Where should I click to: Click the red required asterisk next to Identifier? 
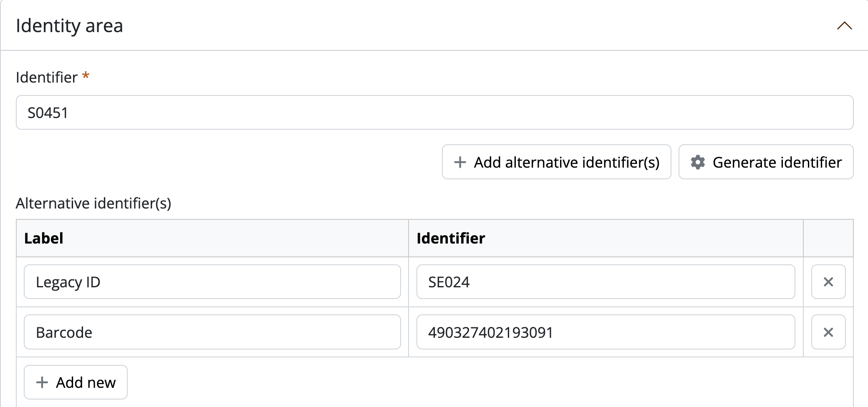point(86,76)
